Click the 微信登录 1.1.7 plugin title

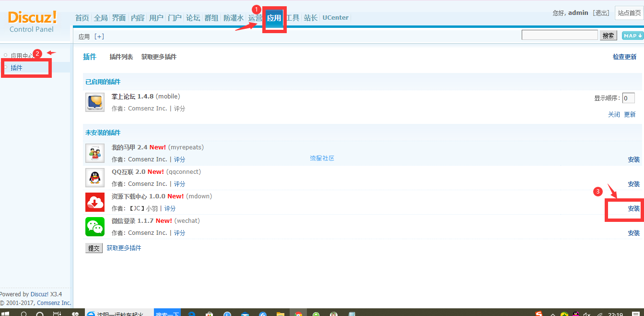(133, 221)
